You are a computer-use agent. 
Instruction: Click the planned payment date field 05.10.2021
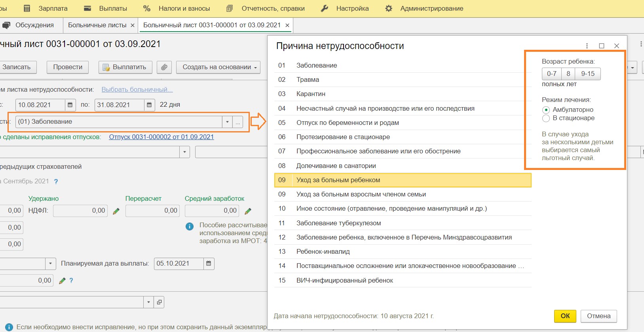(179, 264)
